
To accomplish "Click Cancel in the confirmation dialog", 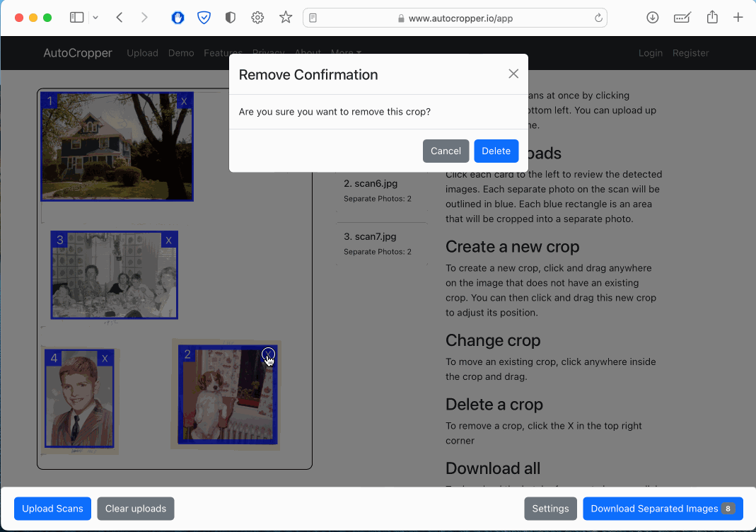I will [446, 151].
